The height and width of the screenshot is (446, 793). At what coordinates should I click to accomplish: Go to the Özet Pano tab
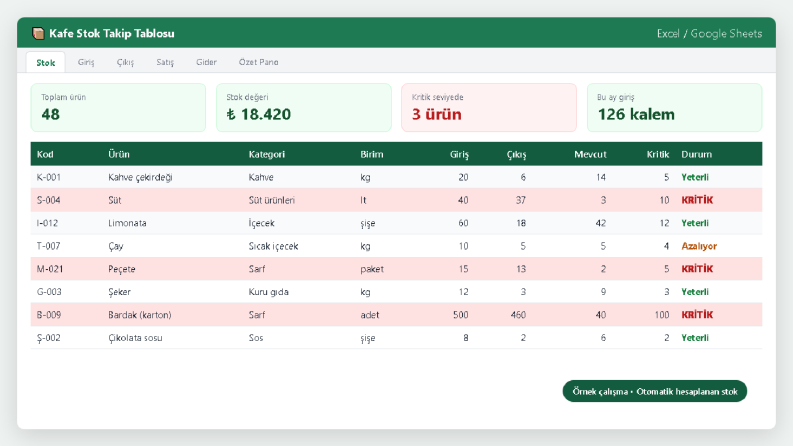[258, 62]
